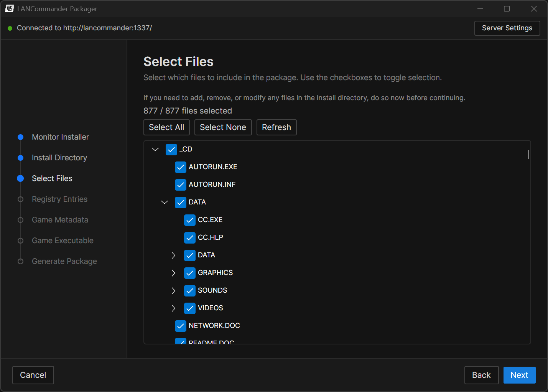Expand the nested DATA subfolder
The image size is (548, 392).
coord(173,255)
